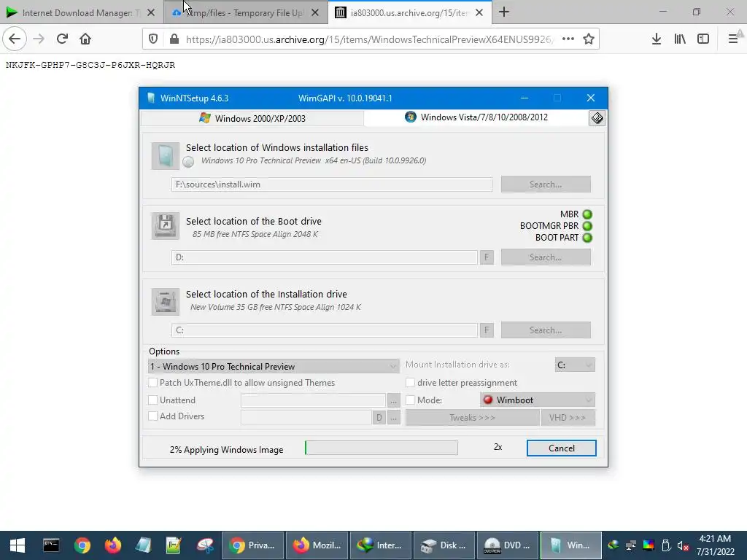Switch to tmp/files Temporary File Upload tab

coord(246,12)
